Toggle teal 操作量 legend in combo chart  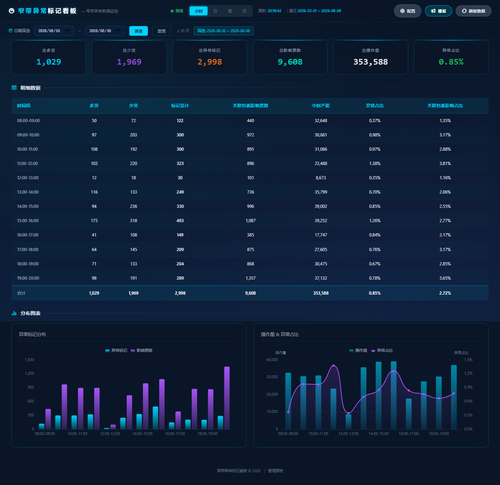pyautogui.click(x=358, y=350)
